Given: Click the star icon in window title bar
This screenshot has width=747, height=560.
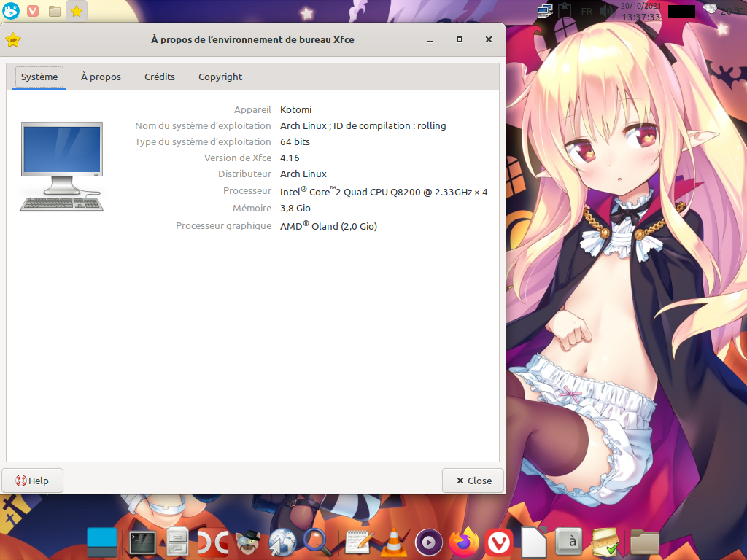Looking at the screenshot, I should tap(13, 40).
